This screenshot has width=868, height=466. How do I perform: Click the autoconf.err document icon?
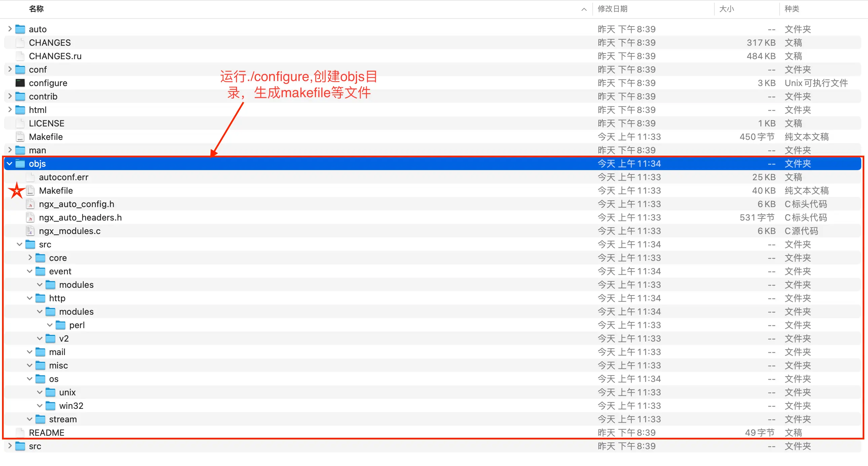pos(30,177)
